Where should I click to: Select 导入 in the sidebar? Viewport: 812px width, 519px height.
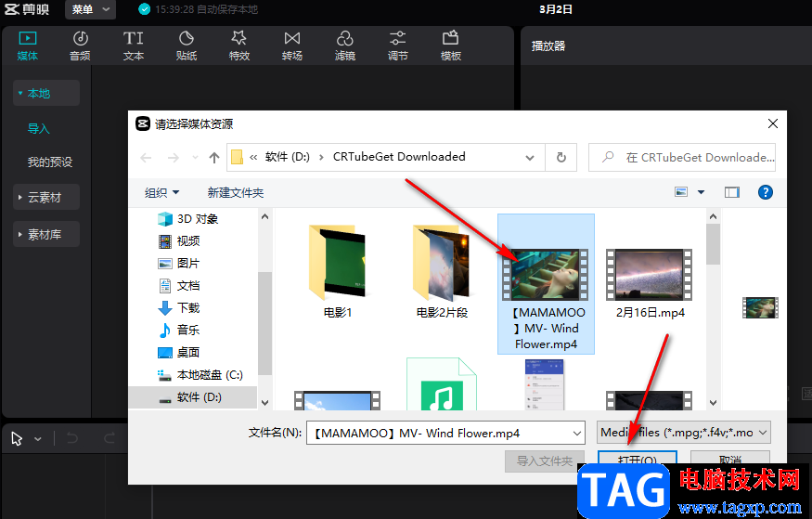(x=39, y=128)
